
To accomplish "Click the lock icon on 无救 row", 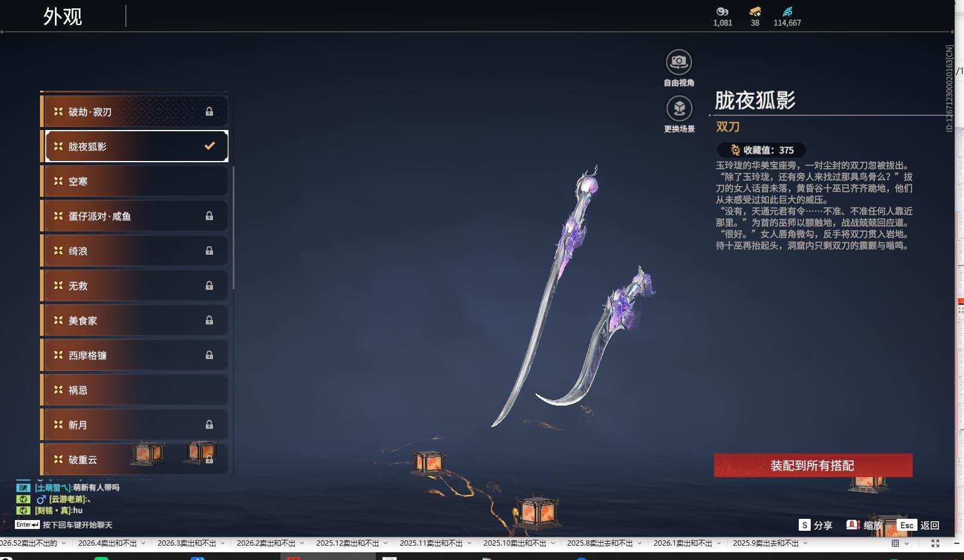I will pos(209,286).
